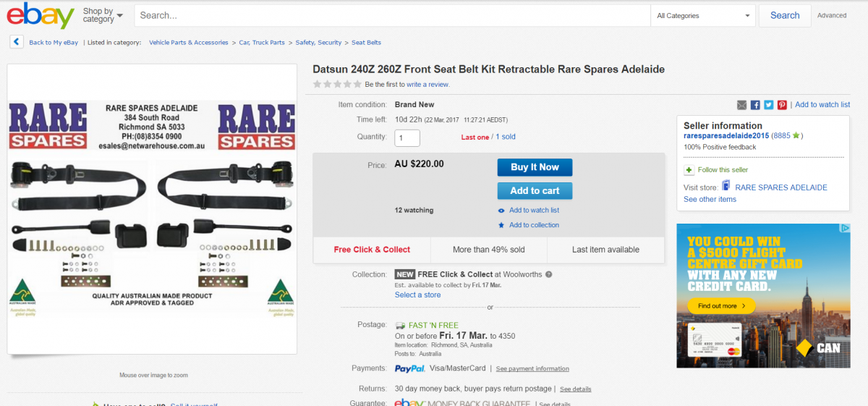
Task: Click the Add to cart button
Action: pos(535,190)
